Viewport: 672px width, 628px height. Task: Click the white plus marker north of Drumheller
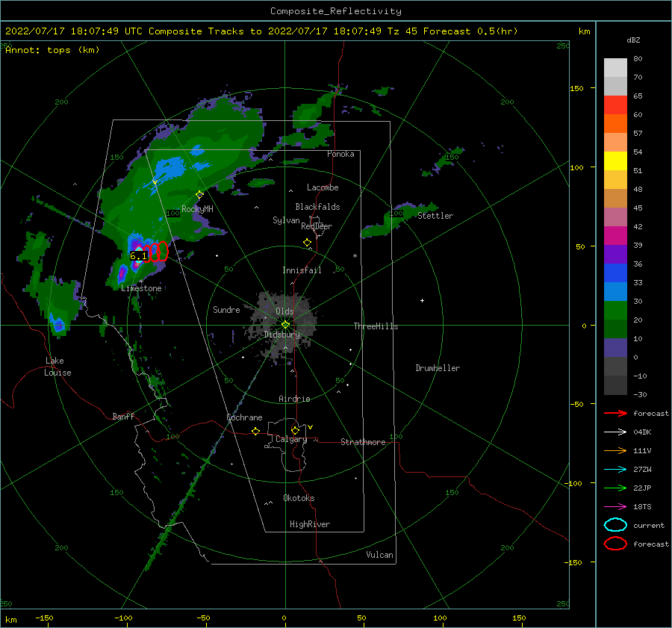coord(422,300)
